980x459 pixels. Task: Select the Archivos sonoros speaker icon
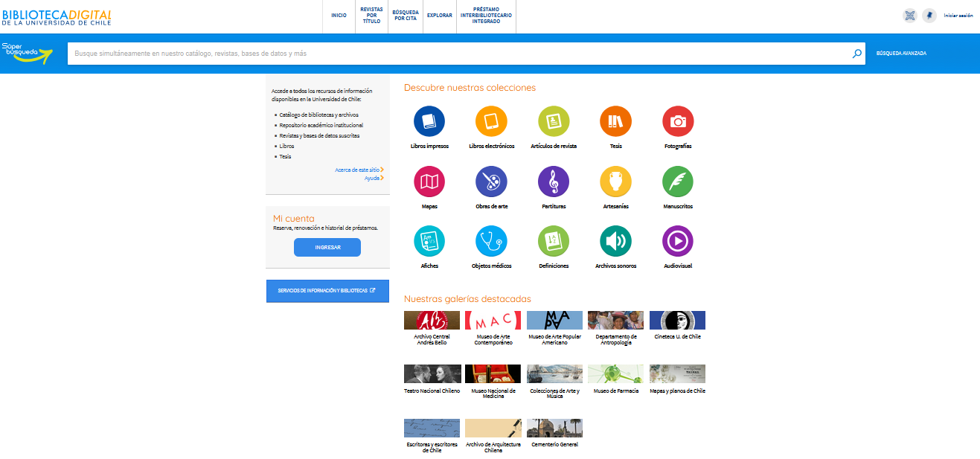615,240
